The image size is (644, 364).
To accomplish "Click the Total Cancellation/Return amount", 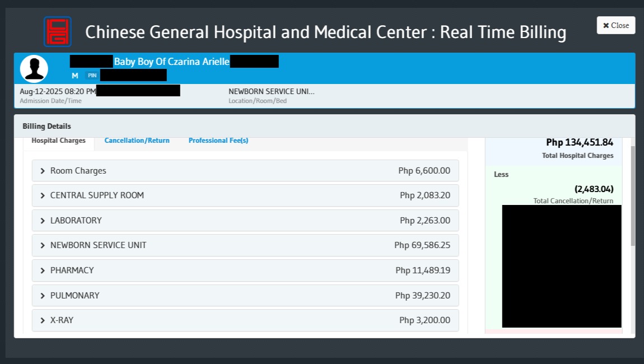I will click(594, 189).
